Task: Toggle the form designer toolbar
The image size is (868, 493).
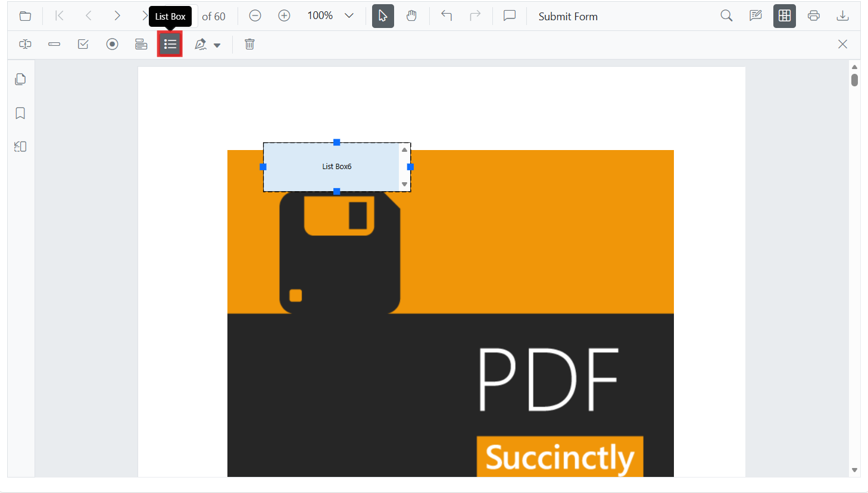Action: tap(784, 16)
